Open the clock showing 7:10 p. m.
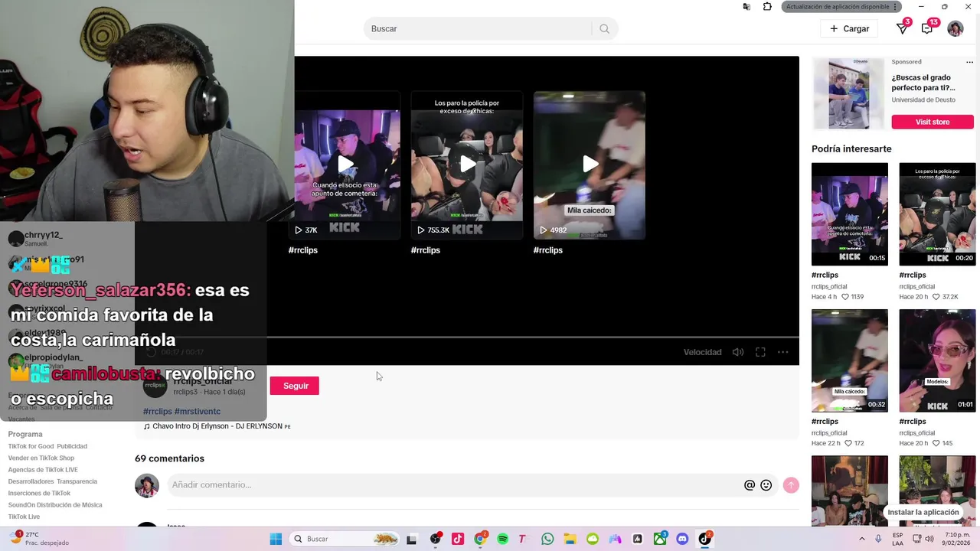Viewport: 980px width, 551px height. pos(957,539)
